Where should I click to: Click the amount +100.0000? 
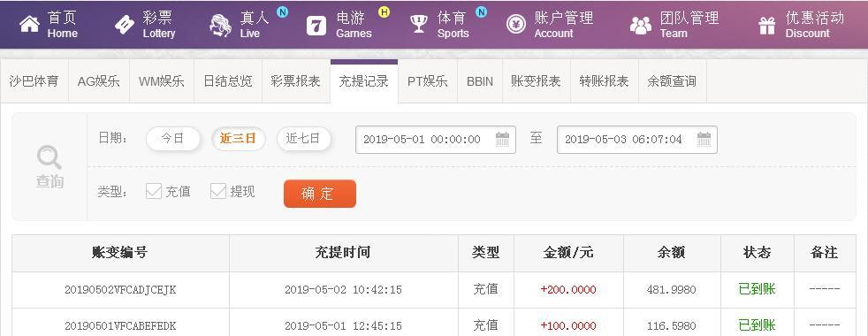click(568, 325)
